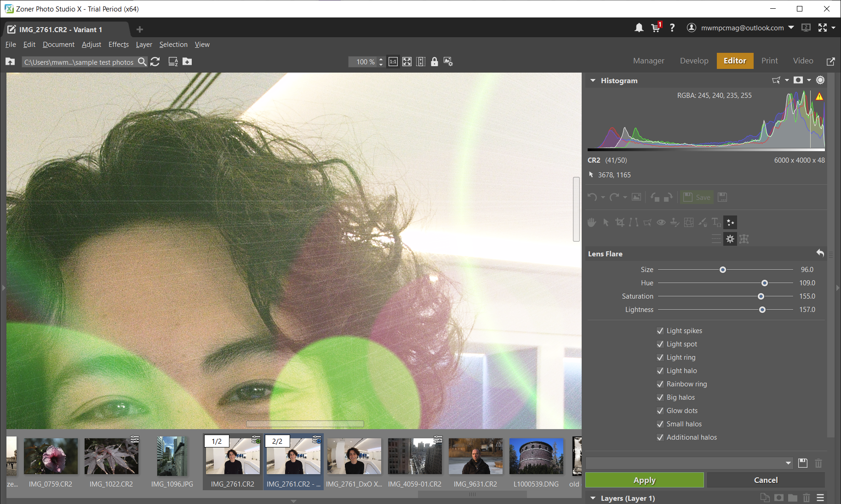Uncheck the Glow dots option
The height and width of the screenshot is (504, 841).
pyautogui.click(x=660, y=410)
